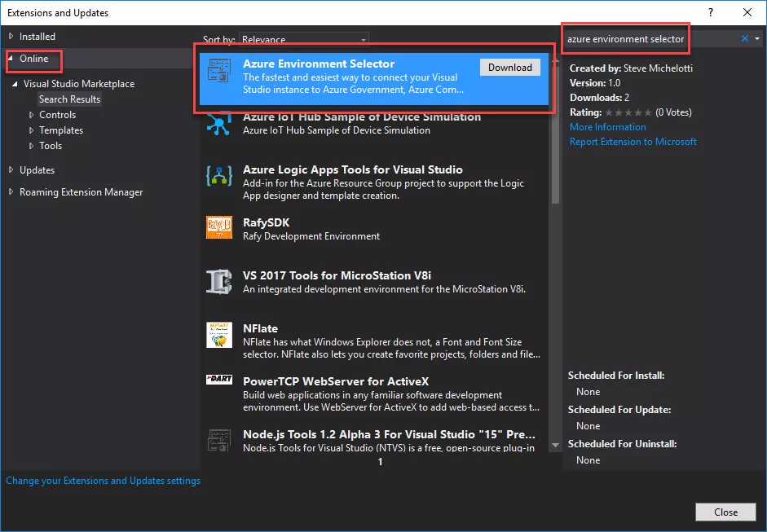
Task: Select Azure IoT Hub Sample description text
Action: pyautogui.click(x=337, y=130)
